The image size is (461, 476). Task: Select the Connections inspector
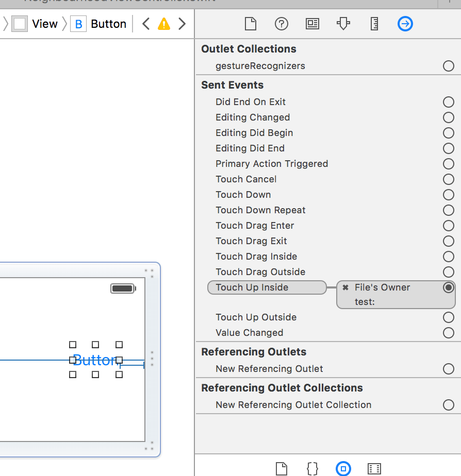point(405,24)
